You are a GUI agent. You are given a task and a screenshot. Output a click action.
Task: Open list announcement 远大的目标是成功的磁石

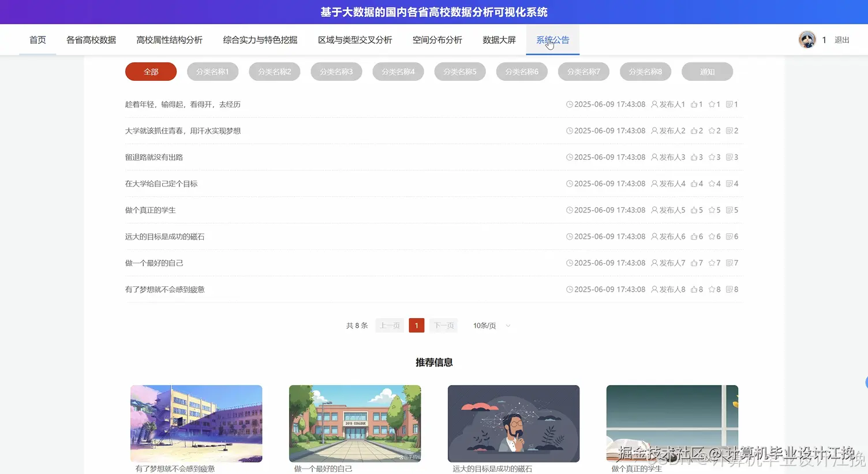point(165,237)
